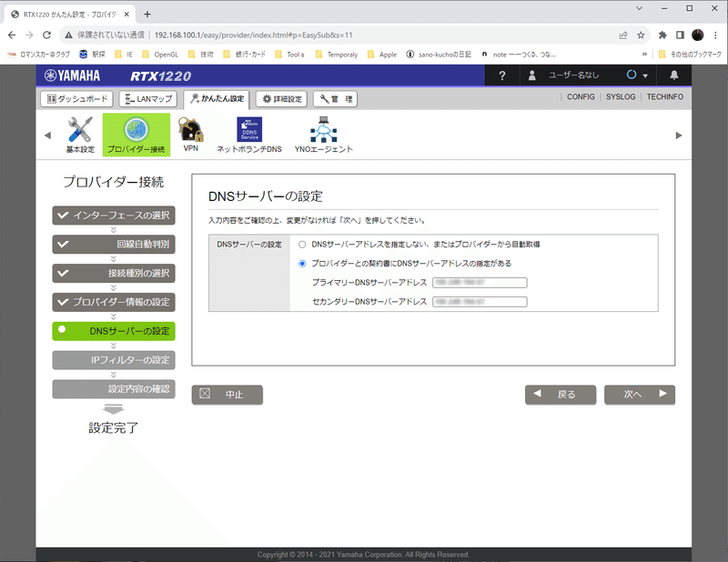Click the プライマリーDNSサーバーアドレス input field

[x=480, y=283]
